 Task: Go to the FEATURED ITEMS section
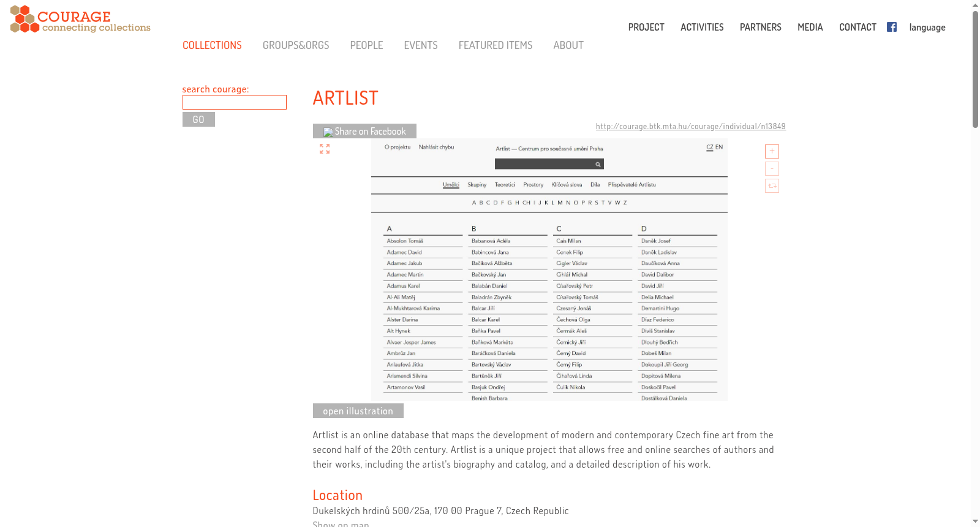click(x=496, y=45)
